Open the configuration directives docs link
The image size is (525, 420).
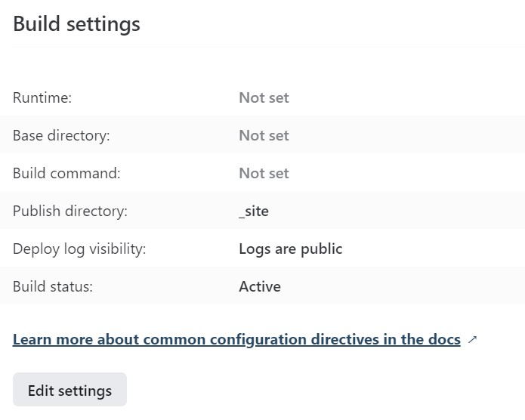click(x=236, y=340)
